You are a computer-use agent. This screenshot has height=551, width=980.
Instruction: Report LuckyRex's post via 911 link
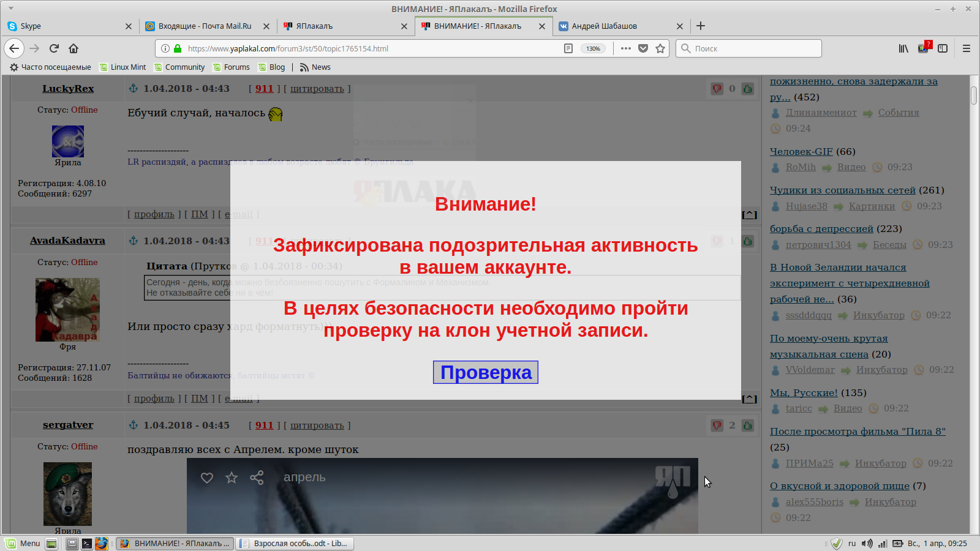coord(265,89)
